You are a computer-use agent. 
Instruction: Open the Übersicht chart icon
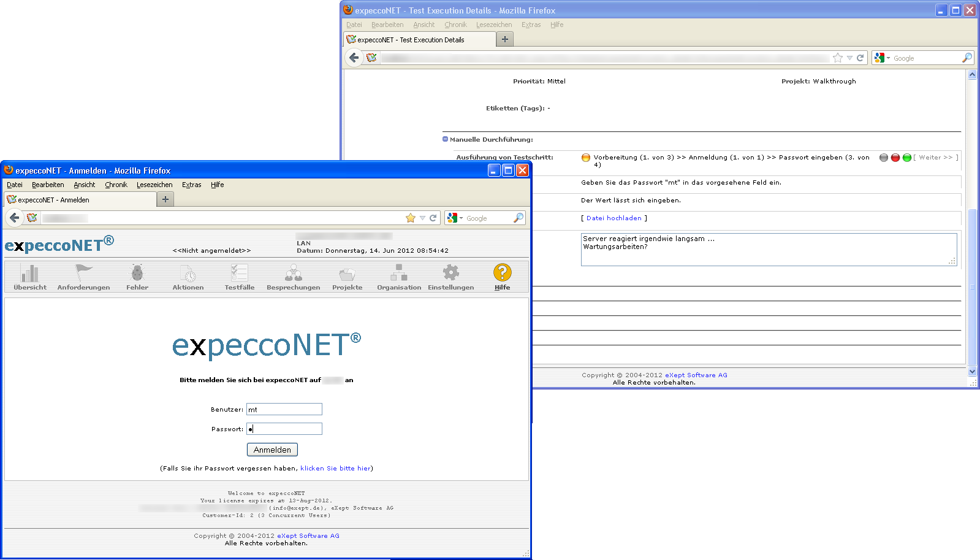(x=29, y=273)
